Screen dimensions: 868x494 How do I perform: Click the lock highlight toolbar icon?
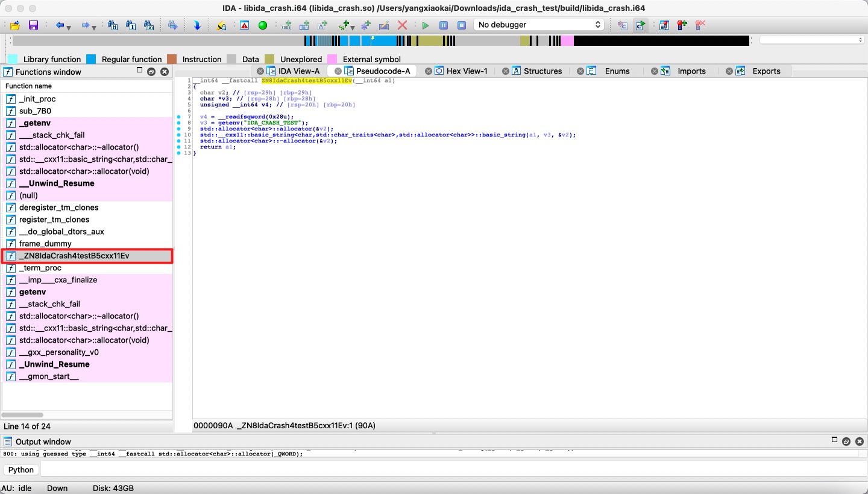(x=221, y=25)
